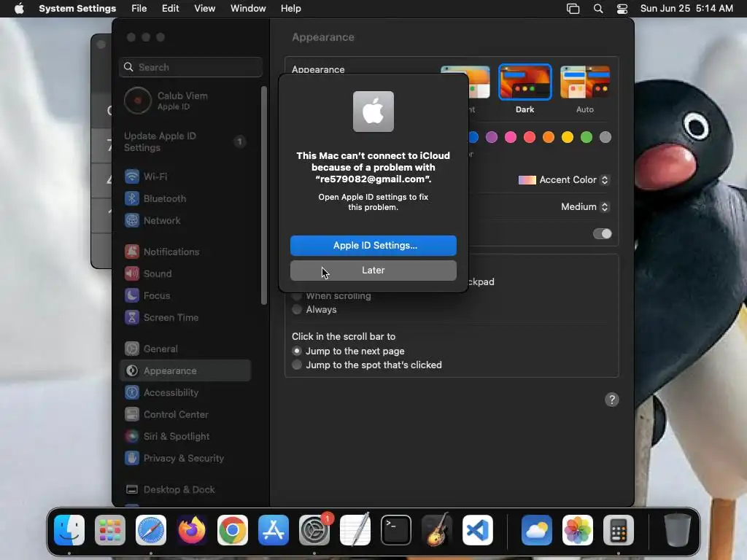Open the System Settings app menu
The width and height of the screenshot is (747, 560).
pos(77,9)
